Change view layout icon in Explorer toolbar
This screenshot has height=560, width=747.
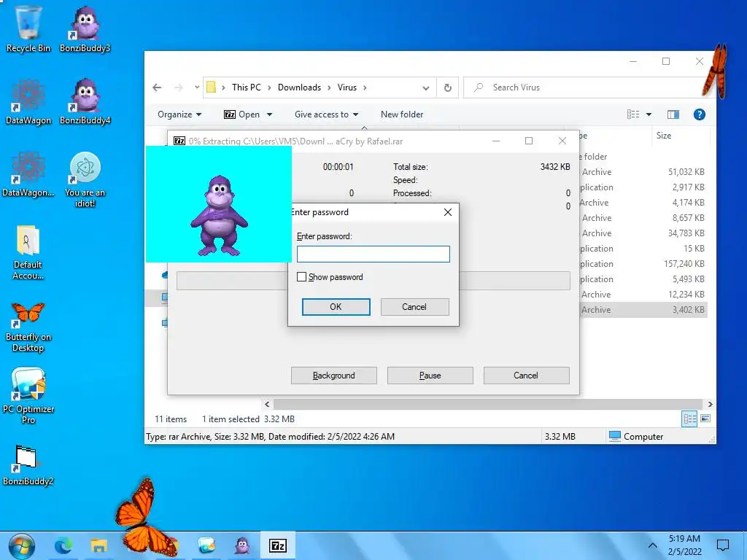coord(633,114)
